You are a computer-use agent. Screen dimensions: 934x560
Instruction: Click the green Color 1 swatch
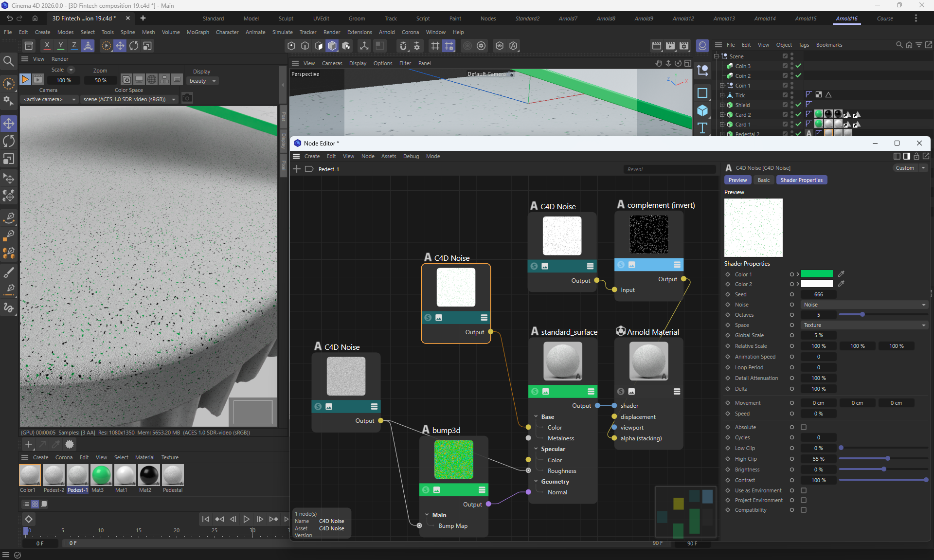[816, 274]
